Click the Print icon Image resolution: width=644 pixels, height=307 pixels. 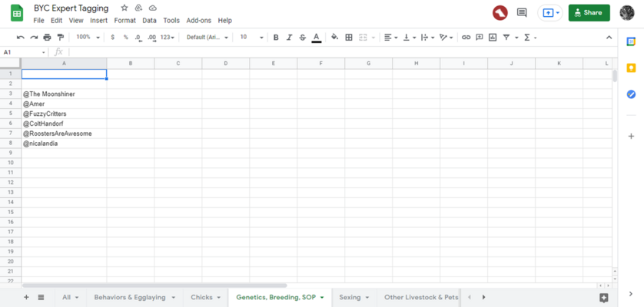(47, 38)
